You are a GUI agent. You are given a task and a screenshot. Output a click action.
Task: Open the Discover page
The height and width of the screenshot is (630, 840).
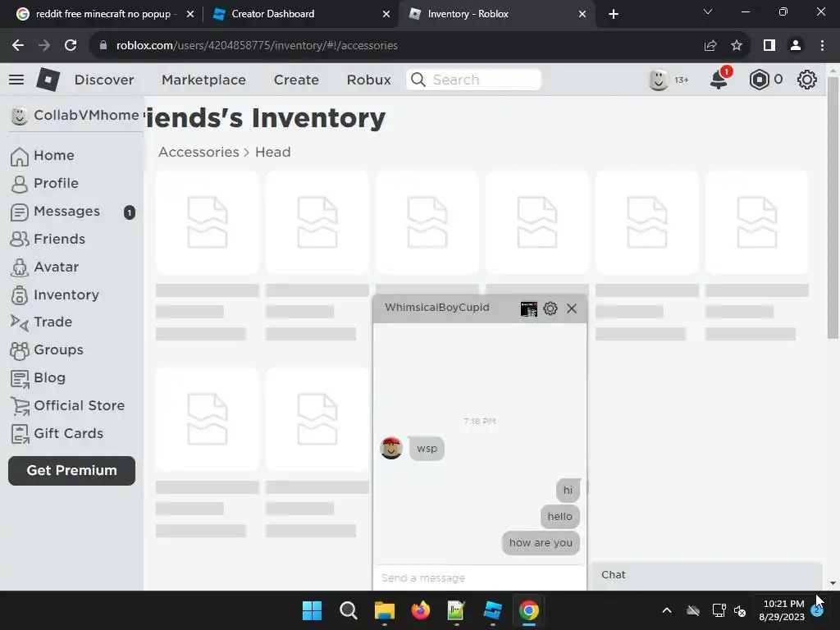pyautogui.click(x=104, y=80)
